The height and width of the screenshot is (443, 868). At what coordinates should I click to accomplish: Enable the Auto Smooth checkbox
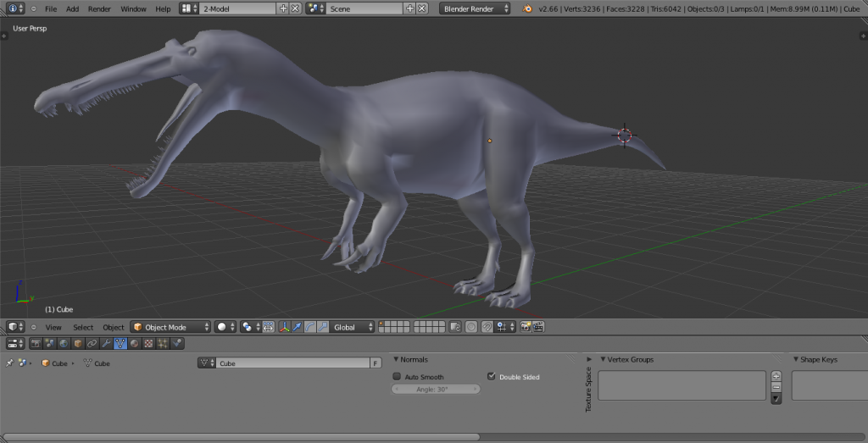tap(397, 377)
